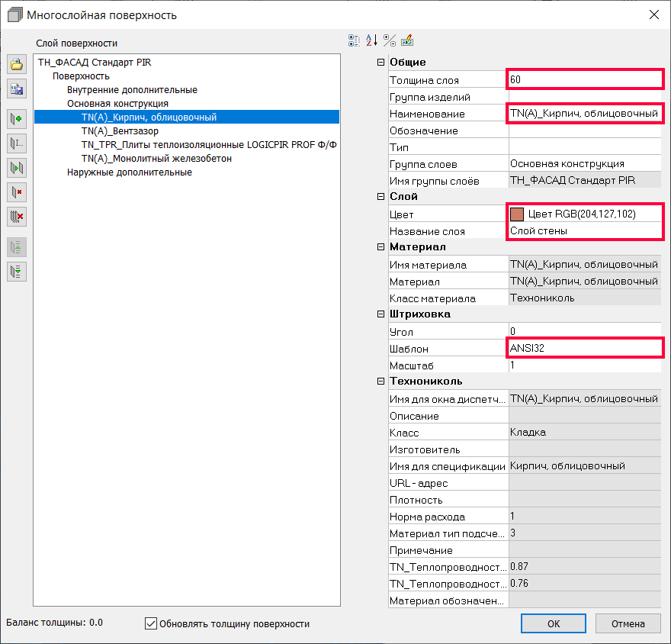Viewport: 671px width, 644px height.
Task: Click the Толщина слоя value field
Action: click(x=585, y=79)
